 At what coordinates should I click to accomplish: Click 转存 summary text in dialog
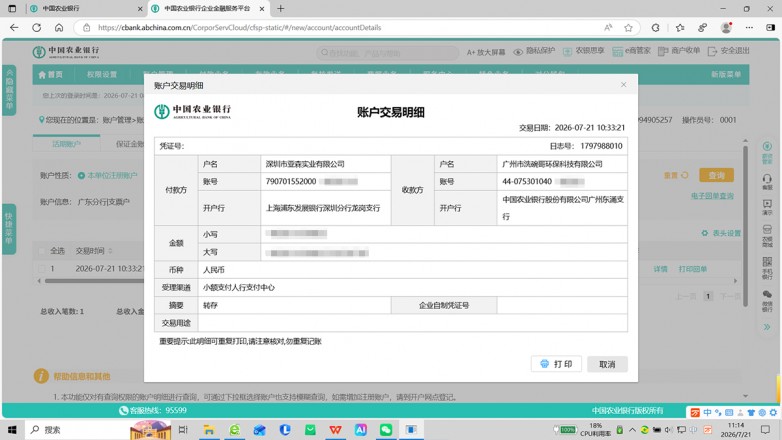[210, 305]
